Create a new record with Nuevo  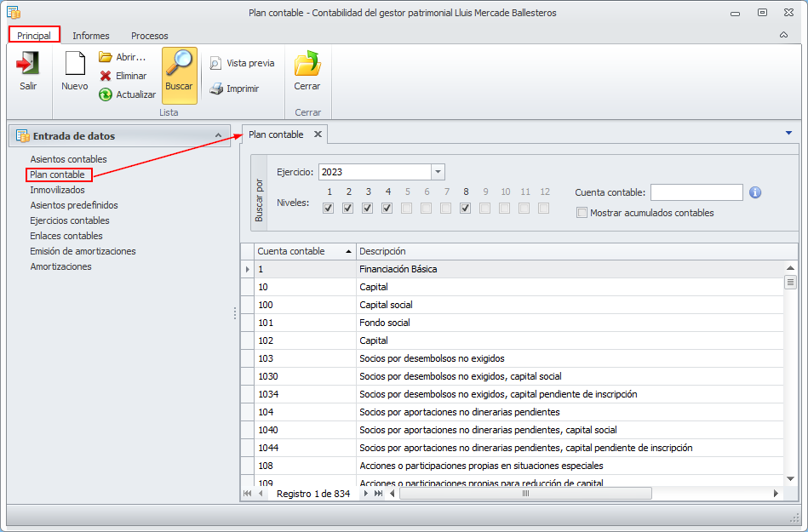pyautogui.click(x=75, y=65)
